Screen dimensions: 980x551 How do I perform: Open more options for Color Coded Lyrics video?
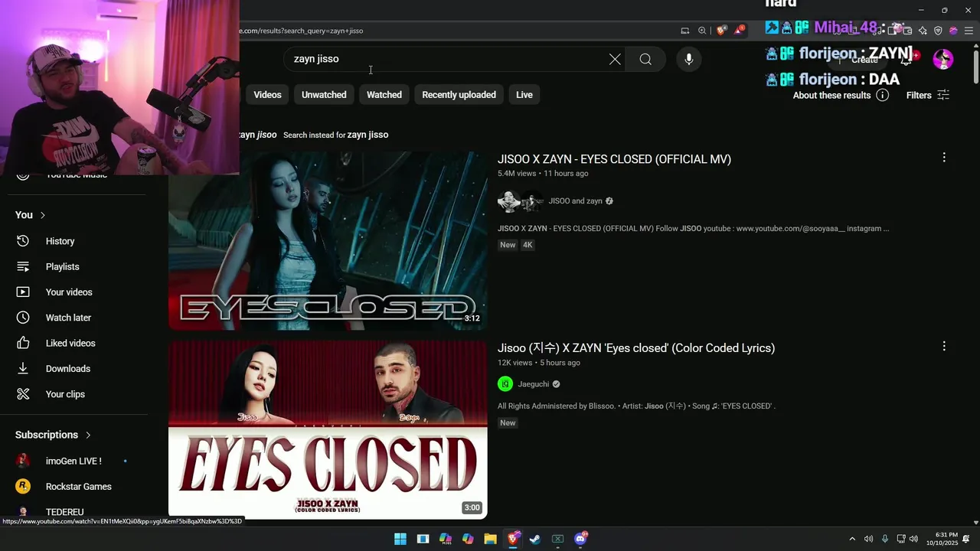point(944,347)
